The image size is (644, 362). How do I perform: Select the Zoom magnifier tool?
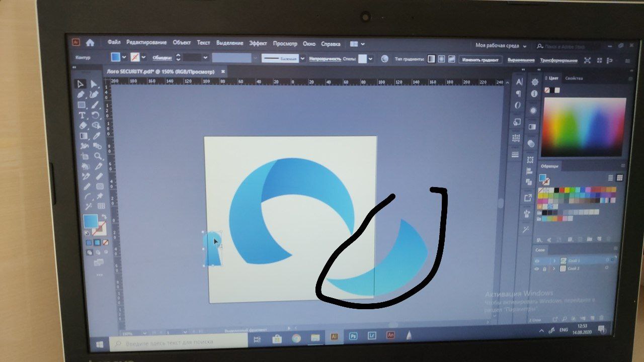[x=98, y=156]
